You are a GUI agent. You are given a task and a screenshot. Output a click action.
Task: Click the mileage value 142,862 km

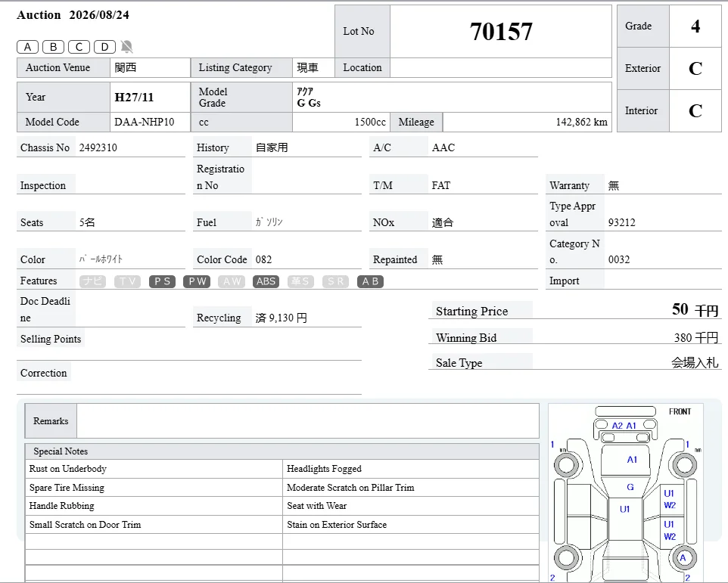pos(581,122)
